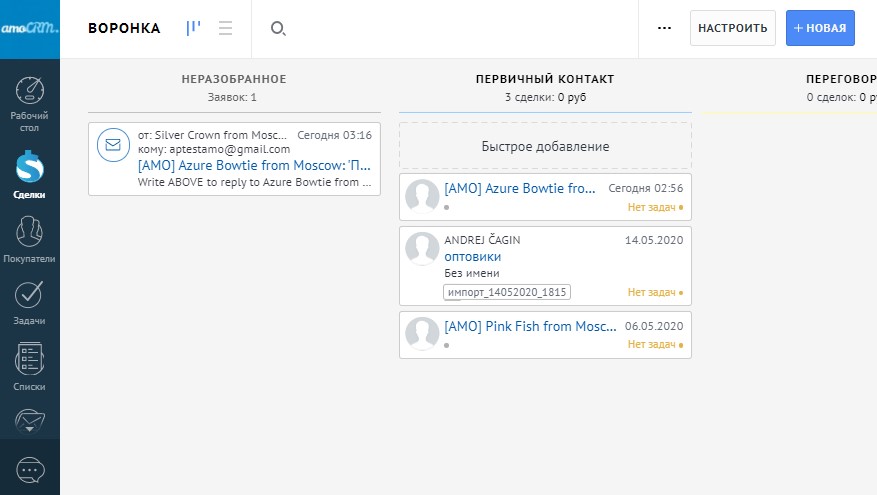Open the Сделки section in sidebar
877x495 pixels.
pyautogui.click(x=29, y=174)
